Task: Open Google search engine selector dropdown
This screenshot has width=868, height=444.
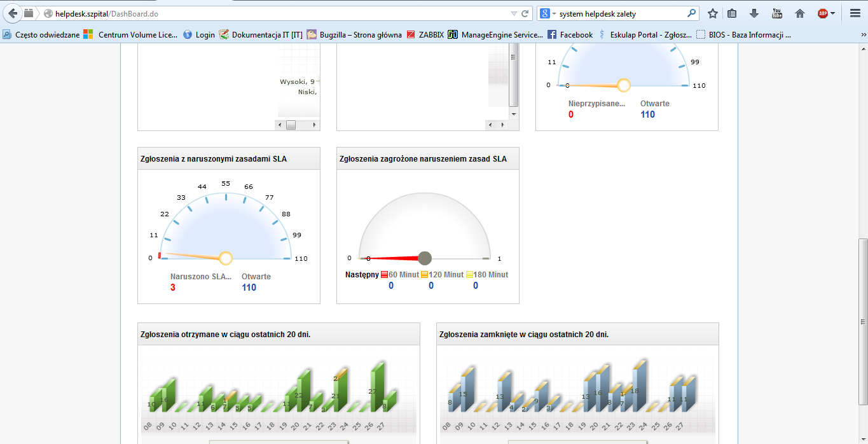Action: tap(548, 13)
